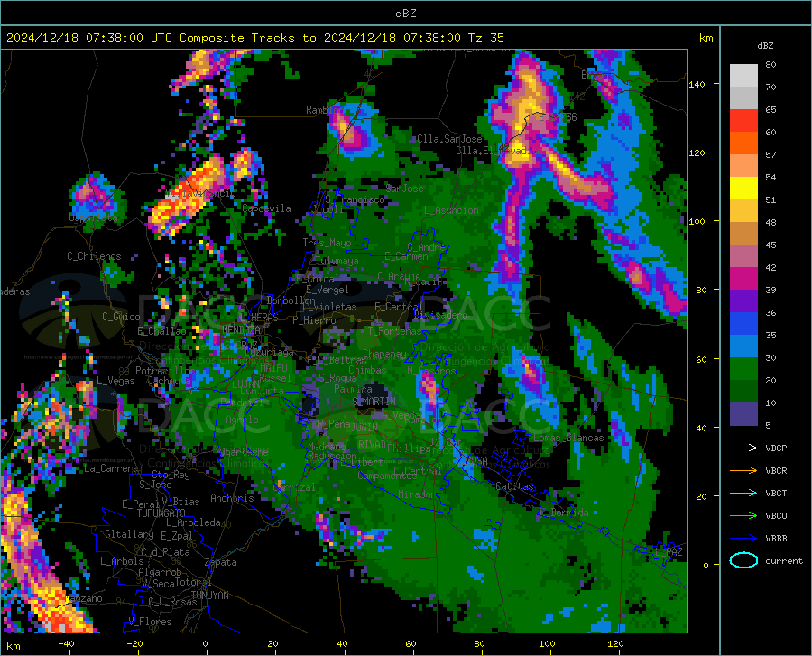Image resolution: width=812 pixels, height=656 pixels.
Task: Click the 'S_MARTIN' label on map
Action: (x=374, y=401)
